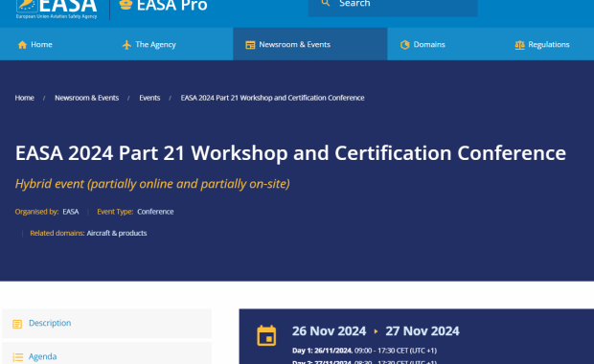This screenshot has height=364, width=594.
Task: Follow the Newsroom & Events breadcrumb link
Action: [87, 98]
